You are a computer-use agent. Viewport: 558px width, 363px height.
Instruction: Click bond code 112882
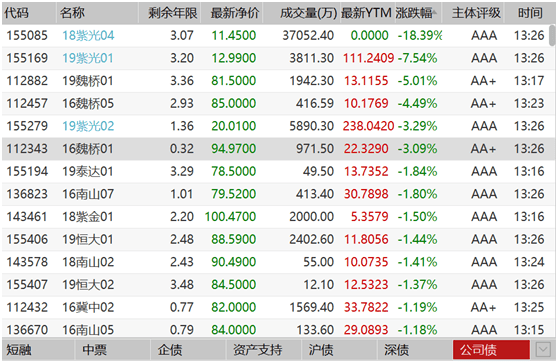click(x=27, y=81)
